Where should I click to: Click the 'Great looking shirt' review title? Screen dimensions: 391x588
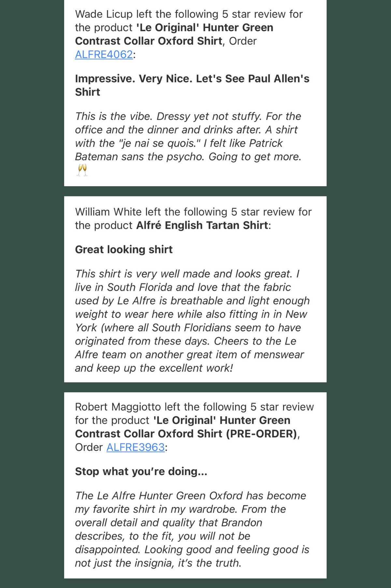124,249
